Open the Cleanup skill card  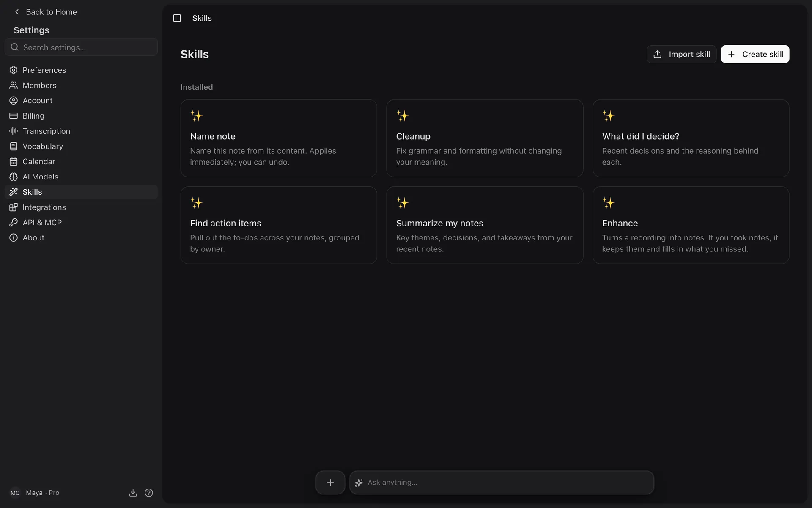[x=485, y=138]
